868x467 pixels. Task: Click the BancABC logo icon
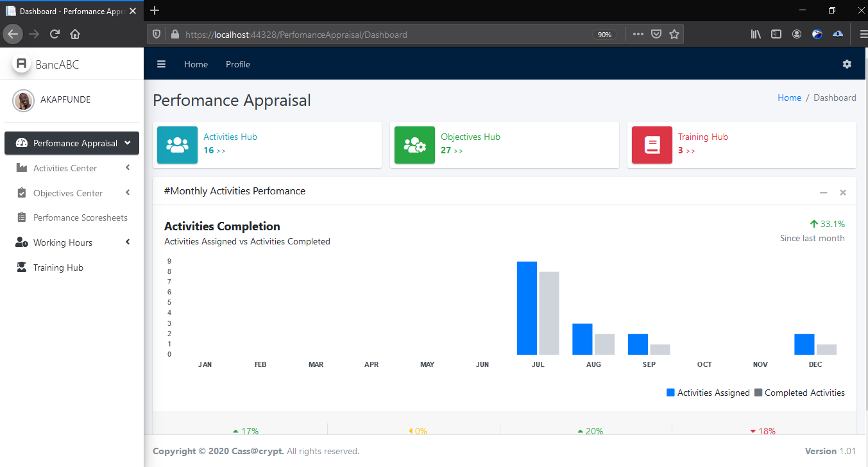click(21, 64)
